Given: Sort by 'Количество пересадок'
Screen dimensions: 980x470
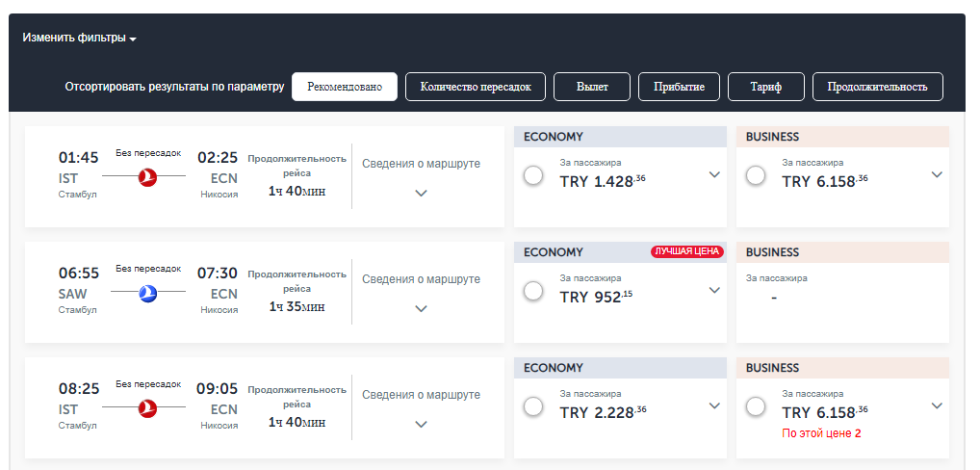Looking at the screenshot, I should 476,87.
